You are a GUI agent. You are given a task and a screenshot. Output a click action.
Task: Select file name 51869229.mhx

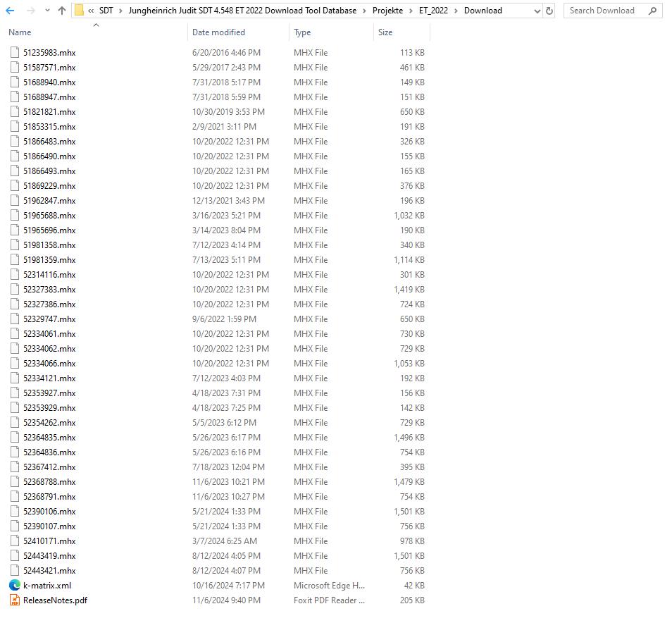click(49, 185)
